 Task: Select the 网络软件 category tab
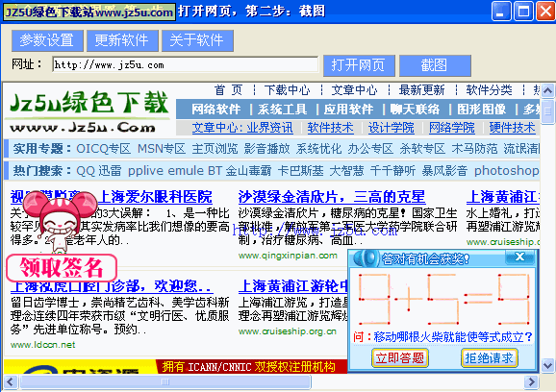pyautogui.click(x=216, y=110)
